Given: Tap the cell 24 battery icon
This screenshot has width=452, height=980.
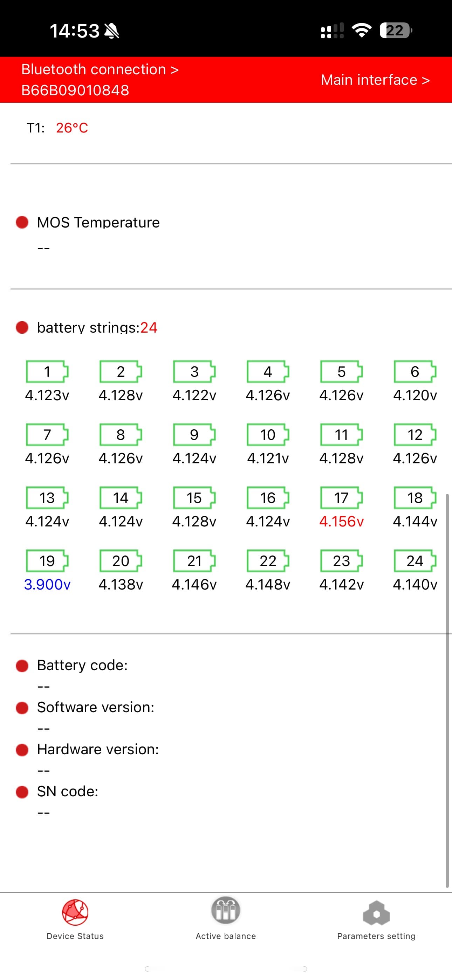Looking at the screenshot, I should (x=415, y=561).
